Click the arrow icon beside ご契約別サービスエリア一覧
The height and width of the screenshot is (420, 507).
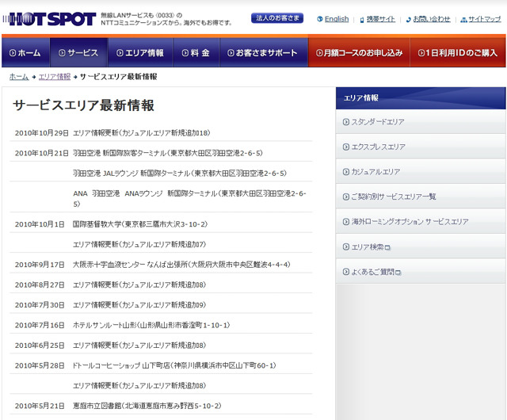pyautogui.click(x=346, y=197)
